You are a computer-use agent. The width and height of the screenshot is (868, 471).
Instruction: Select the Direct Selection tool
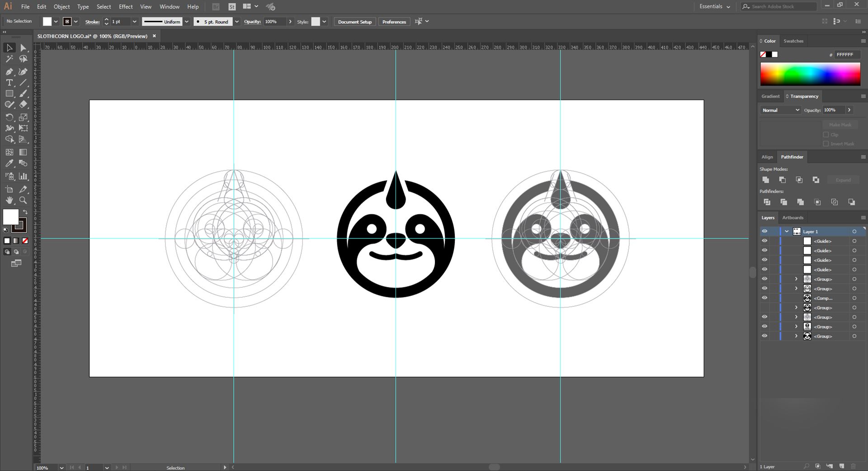[23, 48]
